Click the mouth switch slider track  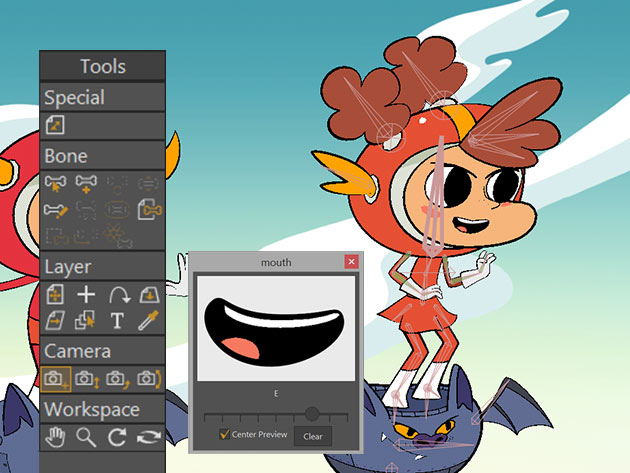pyautogui.click(x=276, y=415)
